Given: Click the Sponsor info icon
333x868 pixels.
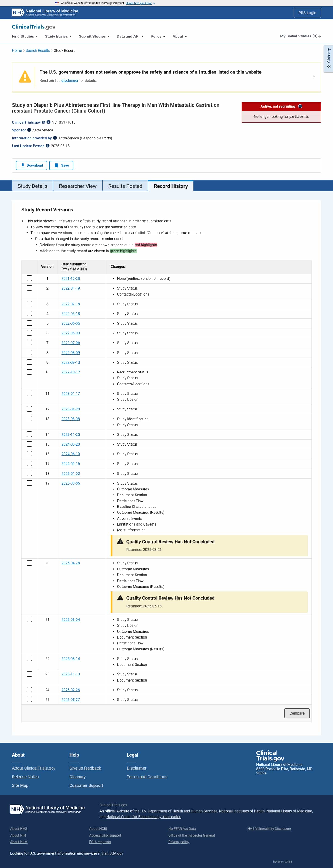Looking at the screenshot, I should pos(29,130).
